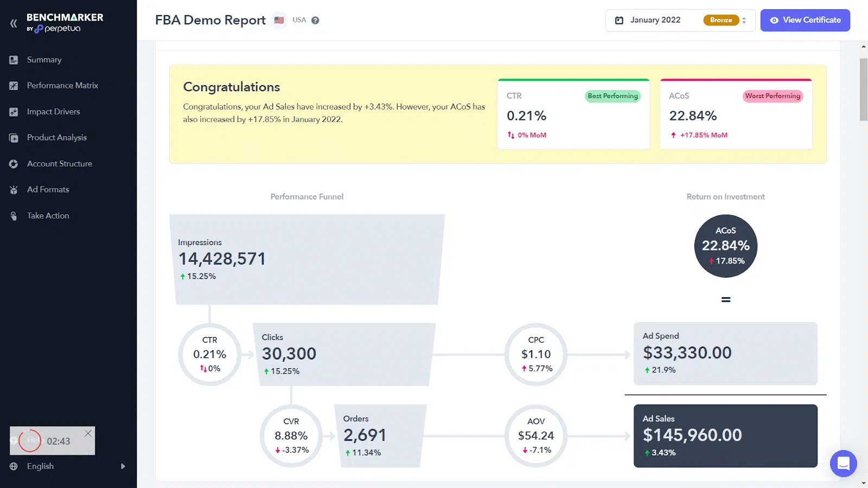The height and width of the screenshot is (488, 868).
Task: Click the View Certificate button
Action: click(805, 20)
